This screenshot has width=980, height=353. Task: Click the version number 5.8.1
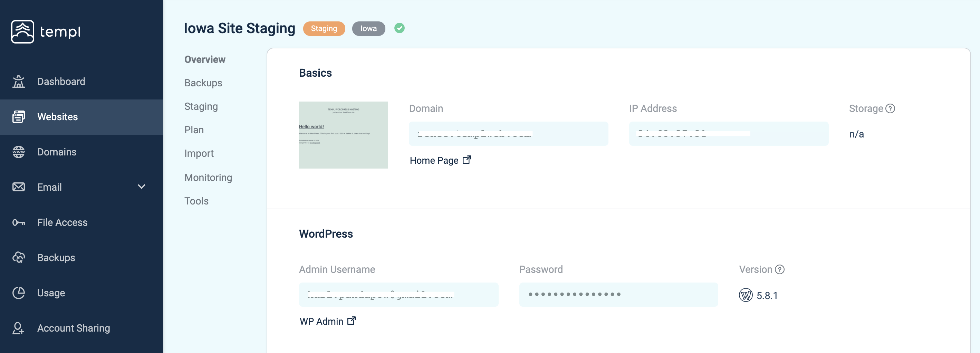[x=767, y=296]
